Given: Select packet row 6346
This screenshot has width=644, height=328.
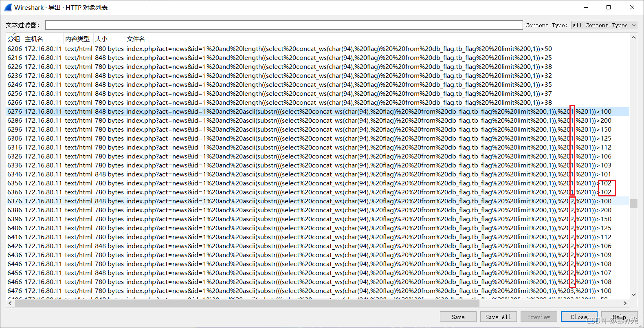Looking at the screenshot, I should [318, 174].
